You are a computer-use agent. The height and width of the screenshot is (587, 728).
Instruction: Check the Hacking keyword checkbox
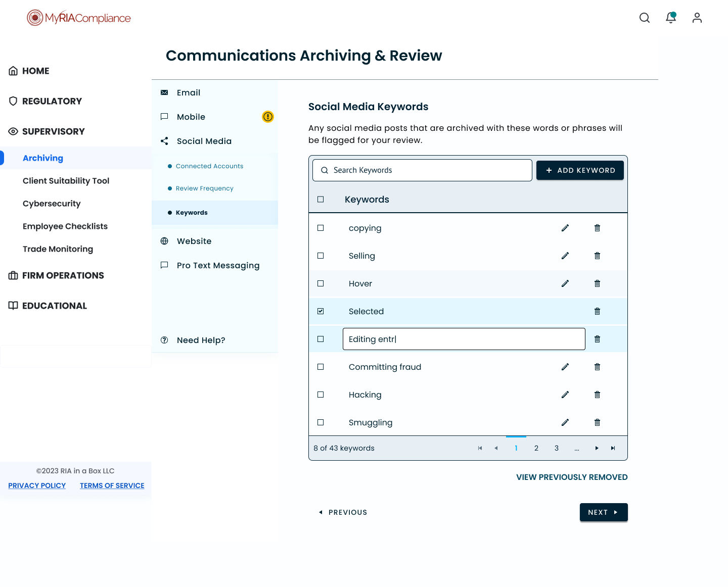pyautogui.click(x=321, y=395)
